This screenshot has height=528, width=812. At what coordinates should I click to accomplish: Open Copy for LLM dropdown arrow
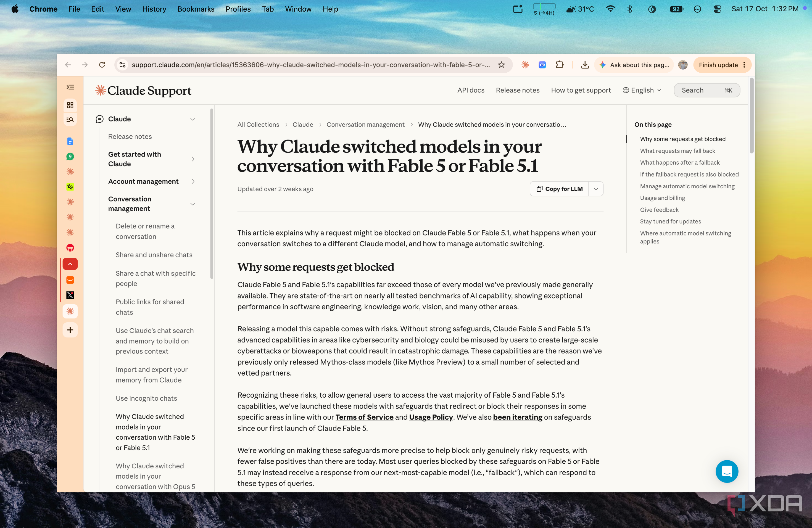[596, 189]
